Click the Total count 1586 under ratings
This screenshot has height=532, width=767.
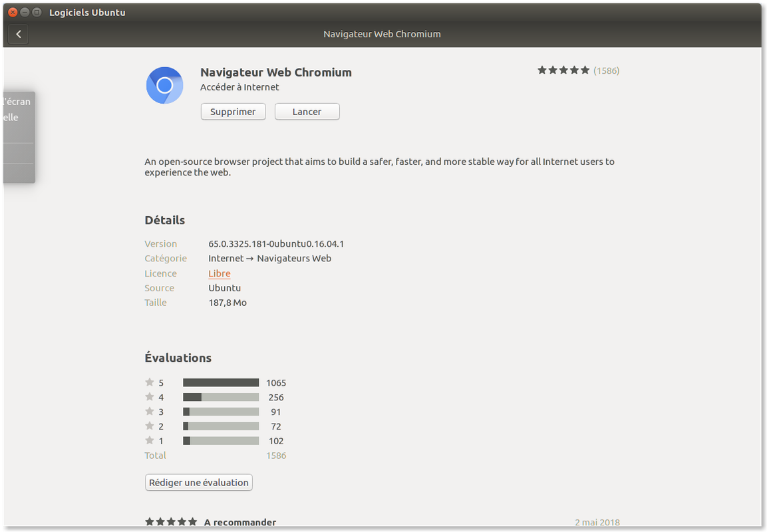[x=276, y=456]
